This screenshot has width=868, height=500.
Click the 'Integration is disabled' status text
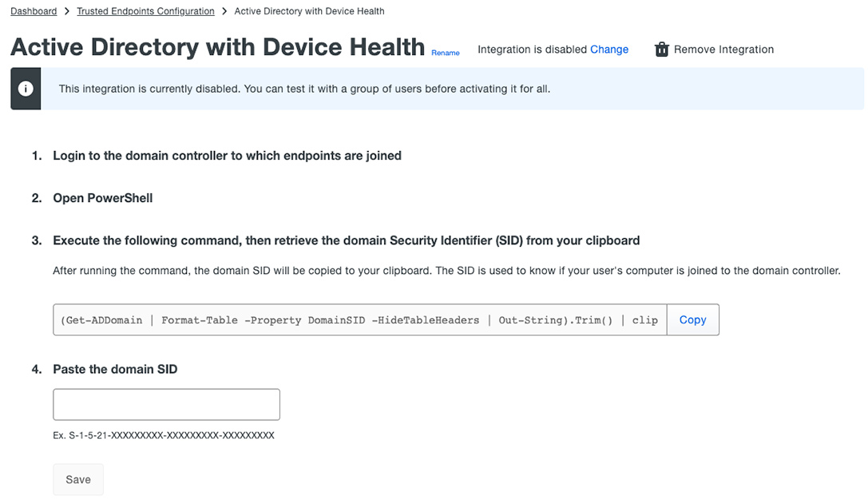pyautogui.click(x=532, y=50)
